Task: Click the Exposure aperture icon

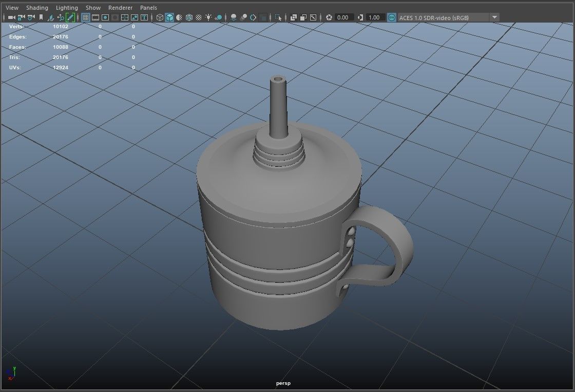Action: click(x=329, y=17)
